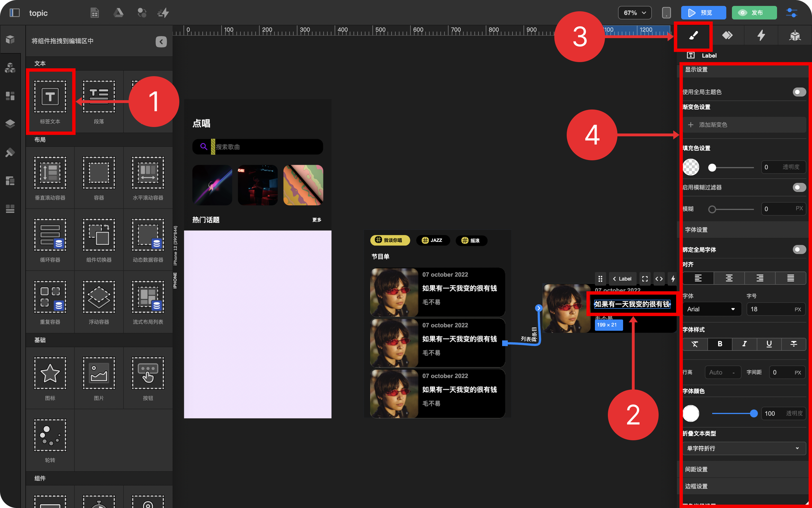
Task: Select the 按钮 button component
Action: [x=148, y=378]
